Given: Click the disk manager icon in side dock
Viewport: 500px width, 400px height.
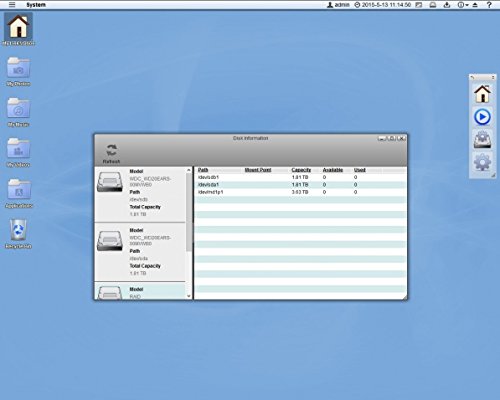Looking at the screenshot, I should (x=482, y=140).
